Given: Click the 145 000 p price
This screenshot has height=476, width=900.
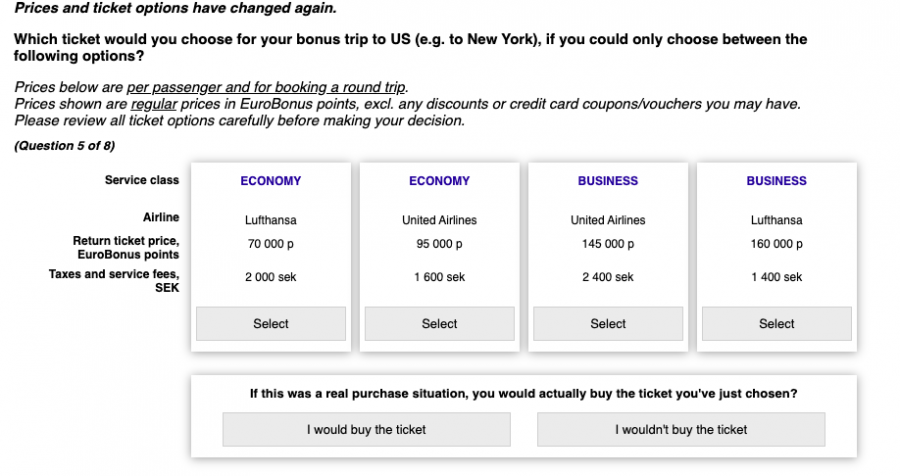Looking at the screenshot, I should pos(608,244).
